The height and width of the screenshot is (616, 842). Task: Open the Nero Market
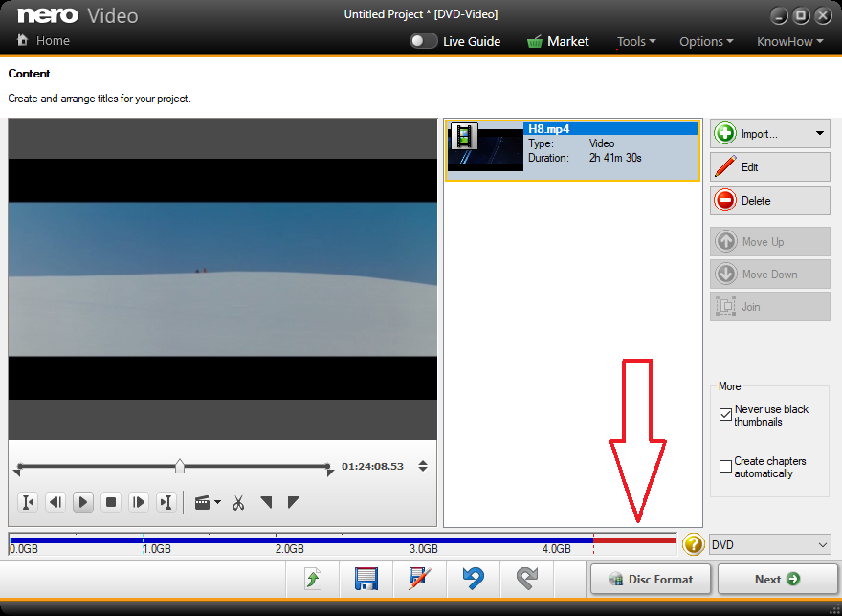click(558, 42)
